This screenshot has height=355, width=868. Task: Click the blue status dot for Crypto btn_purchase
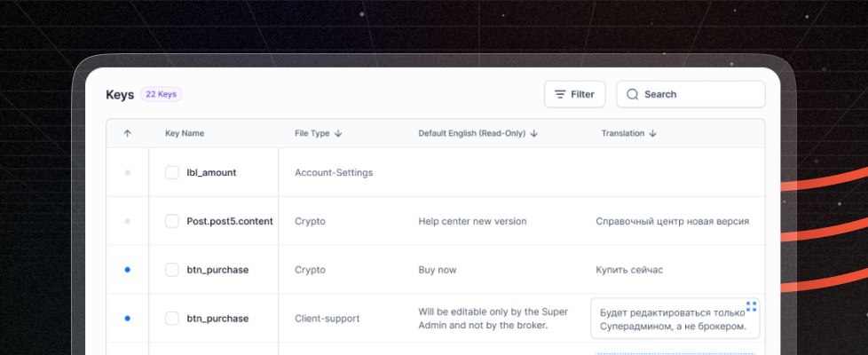pos(128,270)
